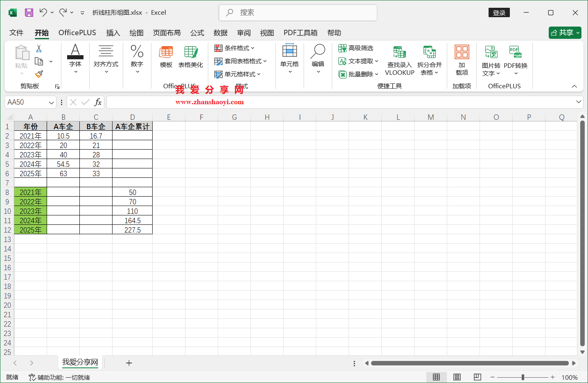This screenshot has width=588, height=383.
Task: Select column D header
Action: pos(133,117)
